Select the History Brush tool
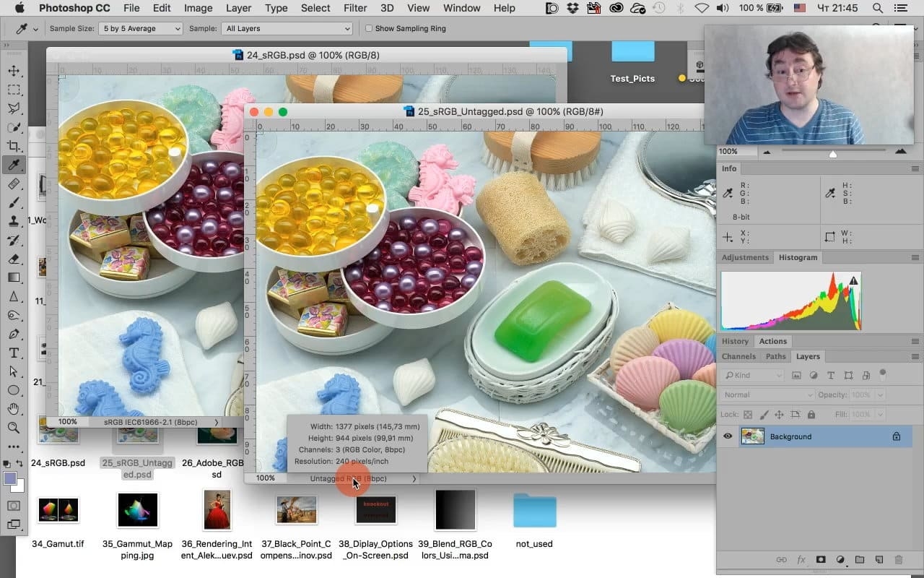 coord(14,240)
